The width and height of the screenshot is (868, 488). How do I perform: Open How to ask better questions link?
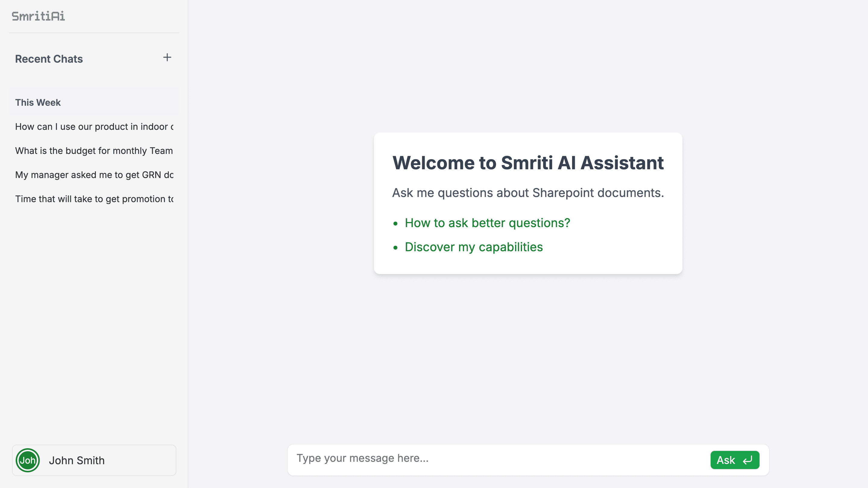pyautogui.click(x=487, y=223)
